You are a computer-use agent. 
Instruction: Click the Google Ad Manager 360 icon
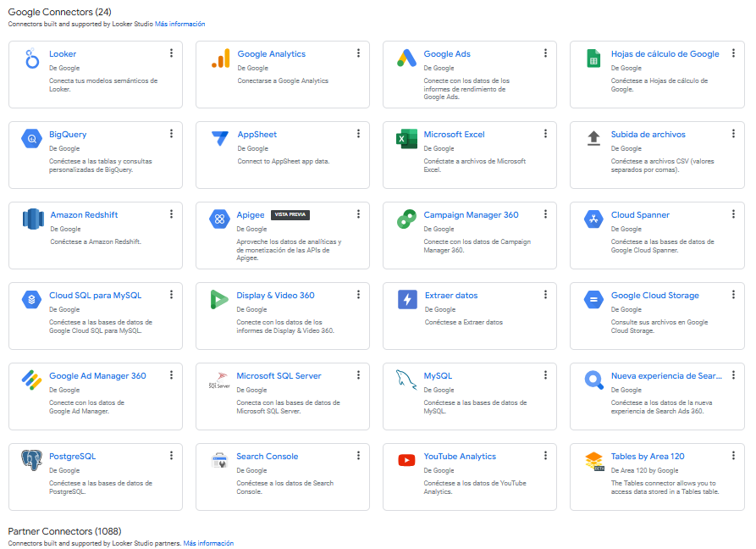[x=32, y=380]
